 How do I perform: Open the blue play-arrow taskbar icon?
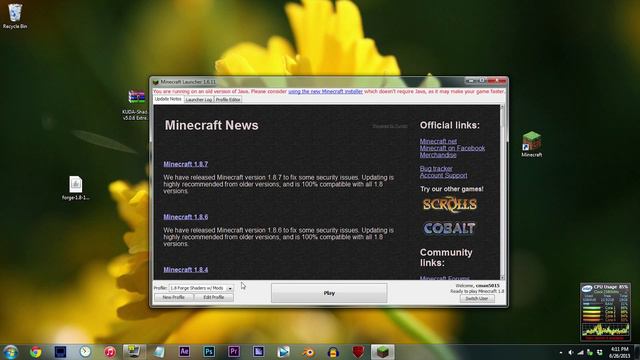(283, 352)
